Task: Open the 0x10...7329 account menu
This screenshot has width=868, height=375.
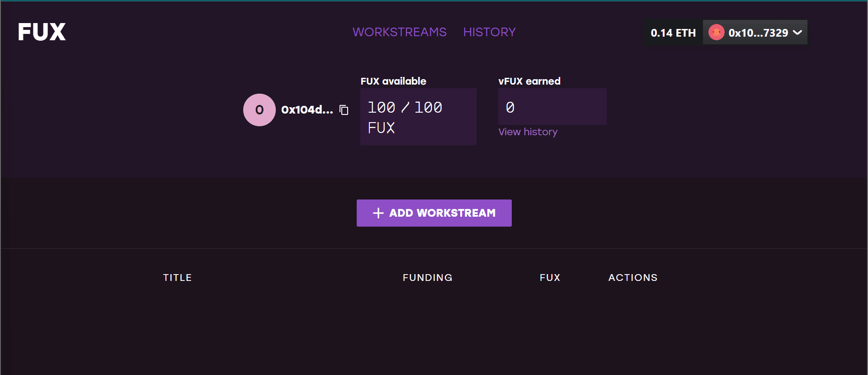Action: click(x=755, y=33)
